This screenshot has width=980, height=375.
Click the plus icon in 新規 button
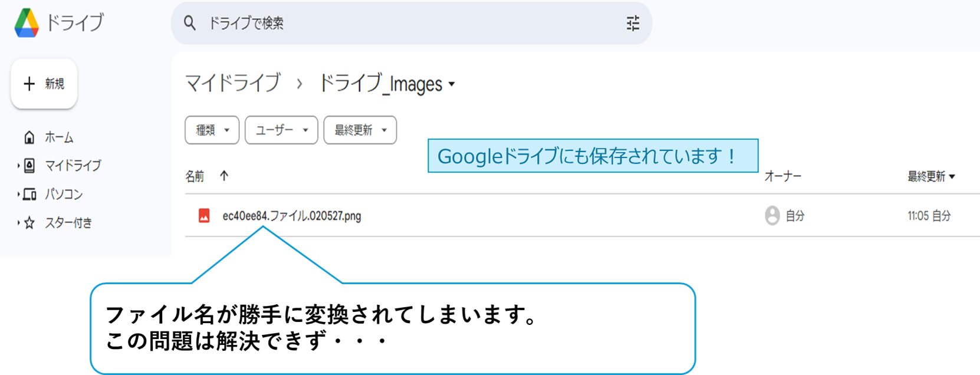[x=29, y=84]
